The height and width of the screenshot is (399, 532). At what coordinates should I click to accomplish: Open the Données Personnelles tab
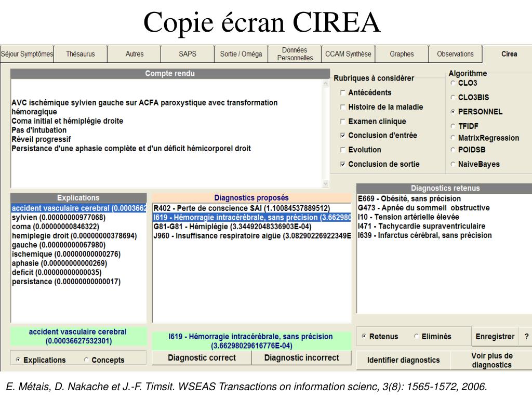(295, 54)
